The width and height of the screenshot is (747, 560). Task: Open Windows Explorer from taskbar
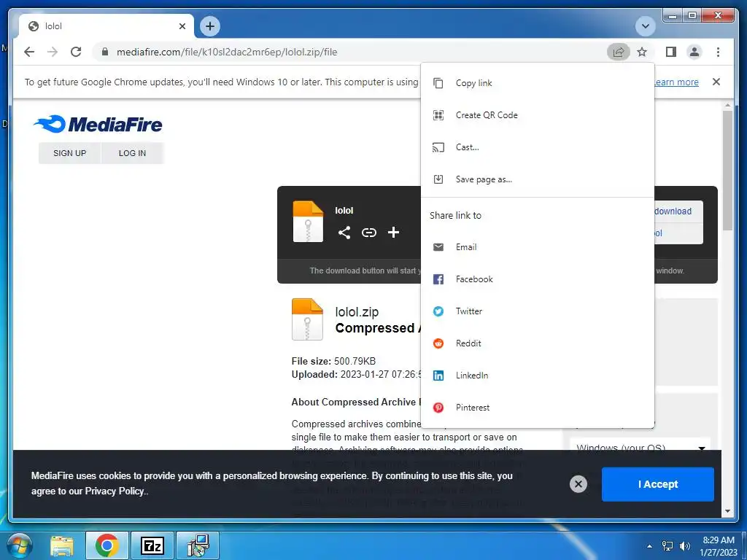[x=62, y=545]
